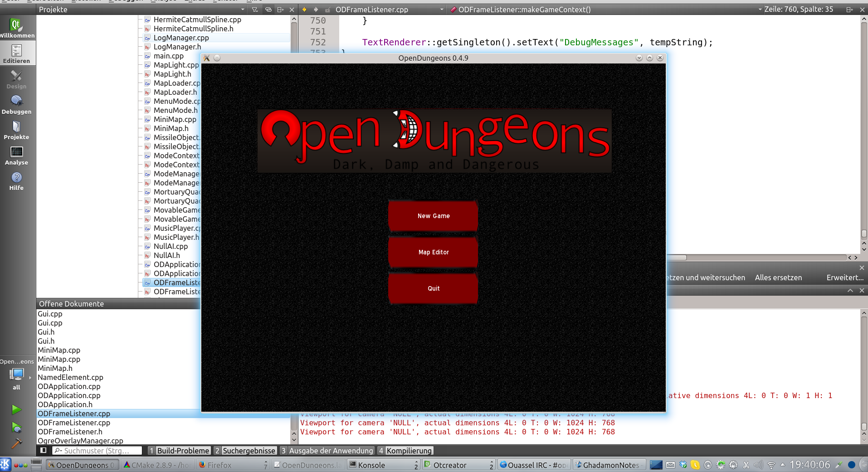This screenshot has width=868, height=472.
Task: Open the Map Editor in OpenDungeons
Action: click(433, 252)
